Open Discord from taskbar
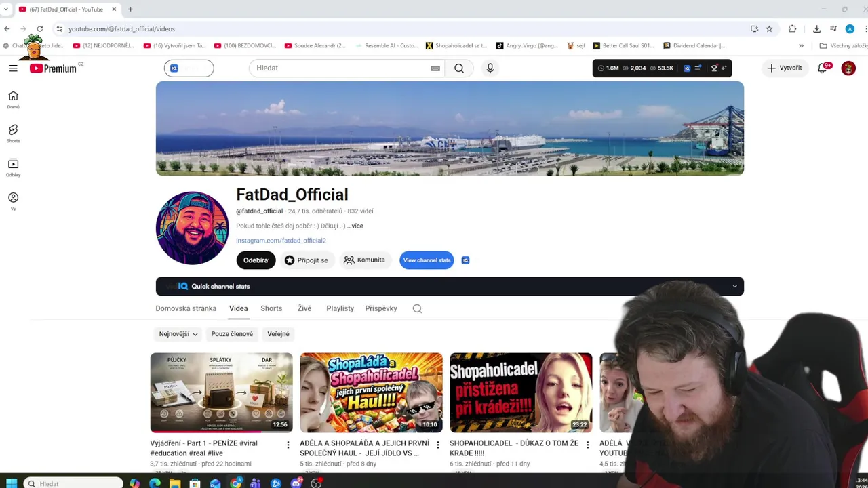 [x=296, y=483]
